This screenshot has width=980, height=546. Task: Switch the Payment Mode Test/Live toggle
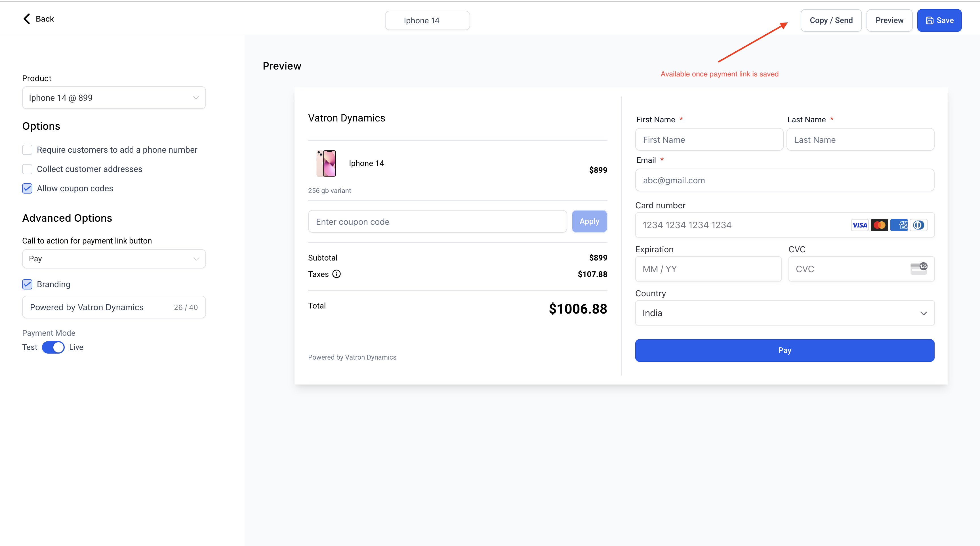click(53, 347)
